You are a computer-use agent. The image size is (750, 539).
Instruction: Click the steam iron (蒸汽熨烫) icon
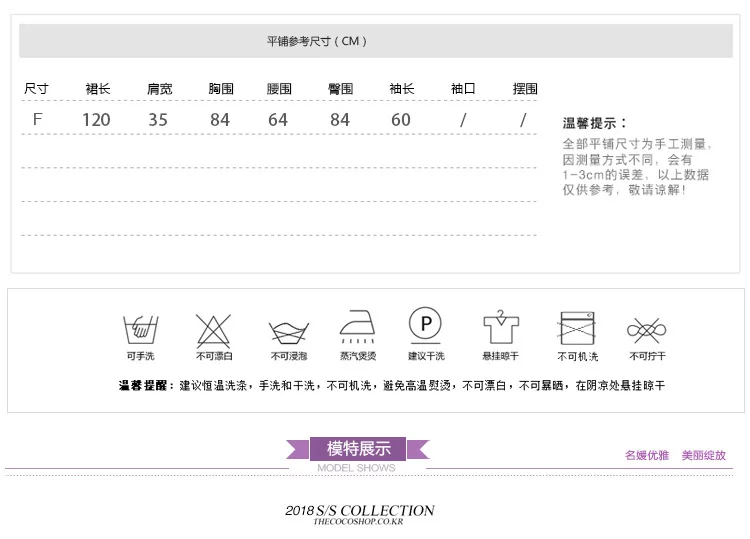click(357, 327)
